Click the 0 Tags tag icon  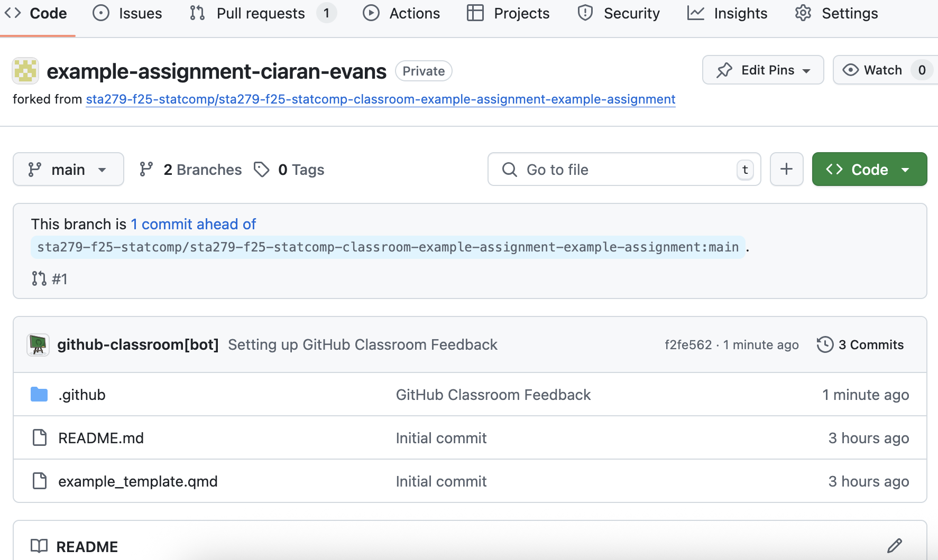(x=262, y=170)
